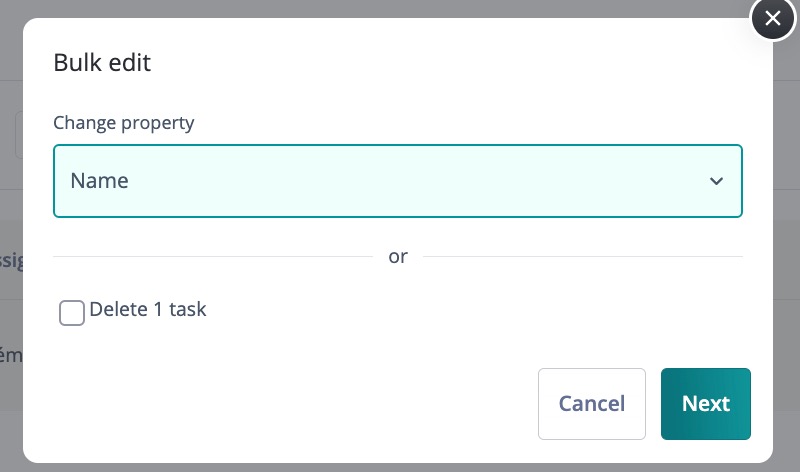Enable task deletion checkbox
Screen dimensions: 800x472
pos(72,313)
